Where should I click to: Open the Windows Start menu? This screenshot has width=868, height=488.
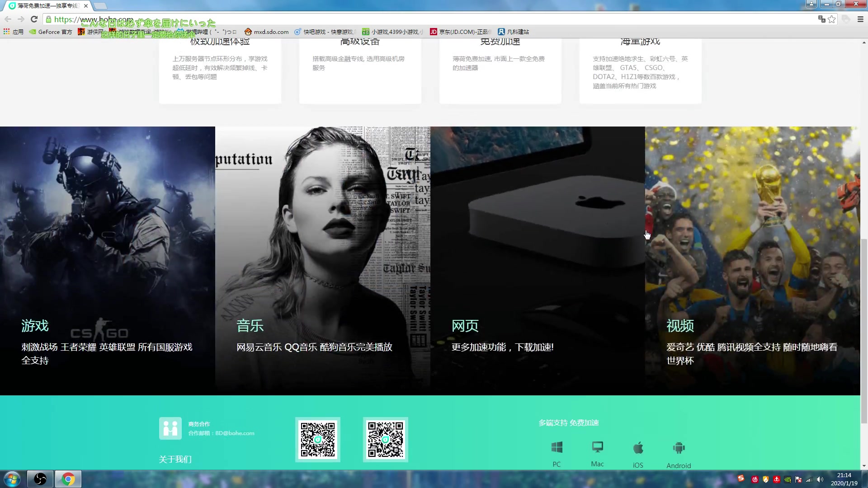pos(12,479)
